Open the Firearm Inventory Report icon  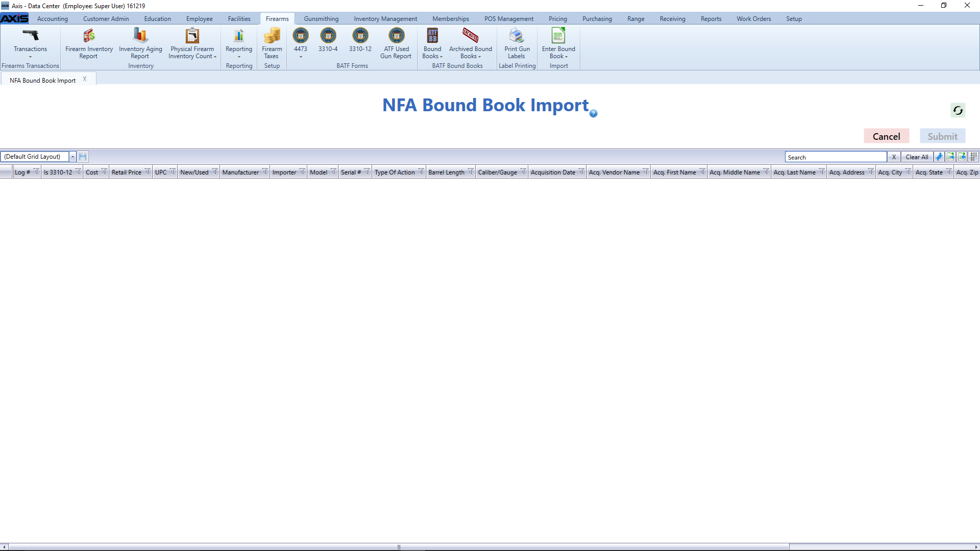point(89,43)
